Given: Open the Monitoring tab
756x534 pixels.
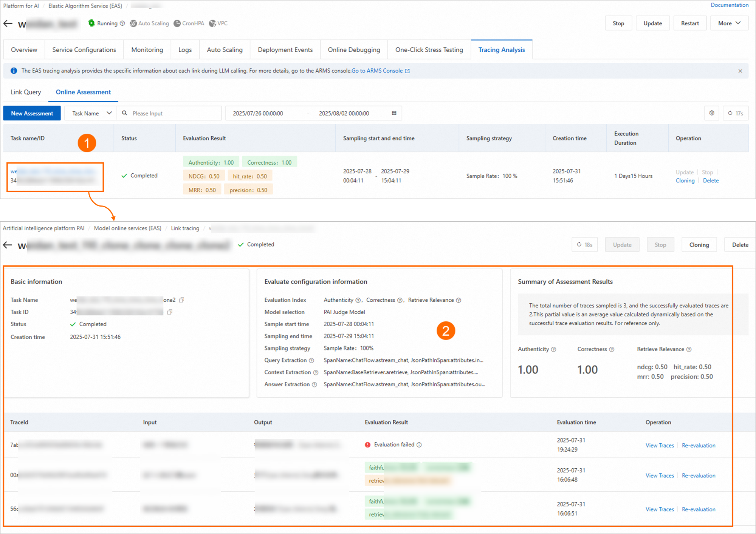Looking at the screenshot, I should [x=147, y=50].
